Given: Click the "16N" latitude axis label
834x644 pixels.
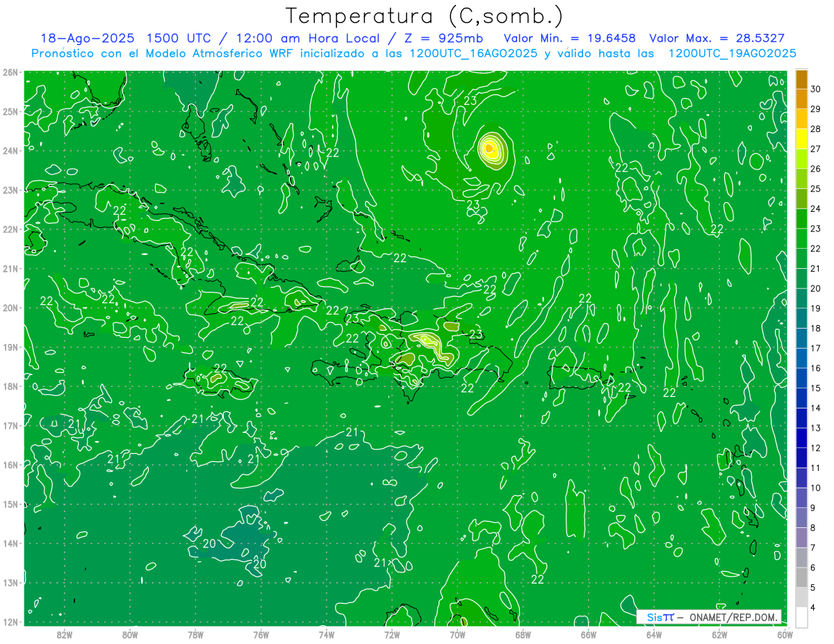Looking at the screenshot, I should pos(10,465).
